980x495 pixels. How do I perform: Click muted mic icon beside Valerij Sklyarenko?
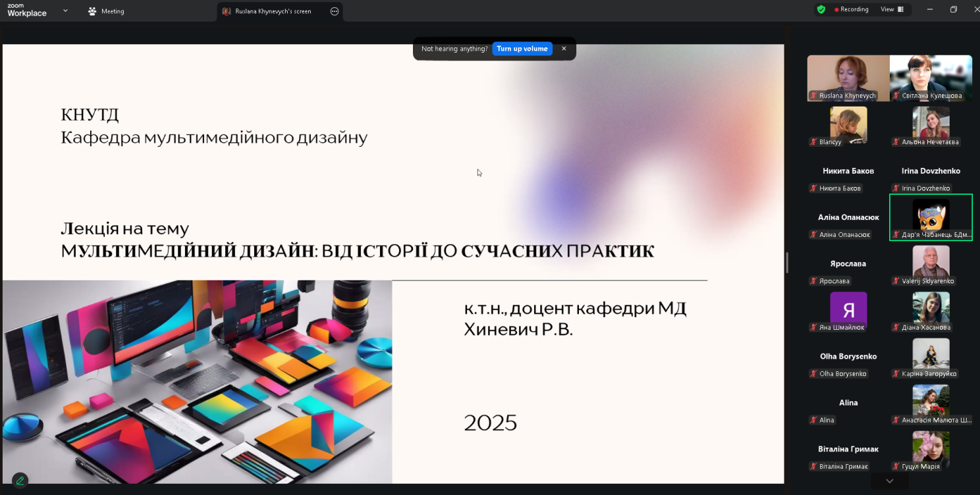[x=896, y=281]
